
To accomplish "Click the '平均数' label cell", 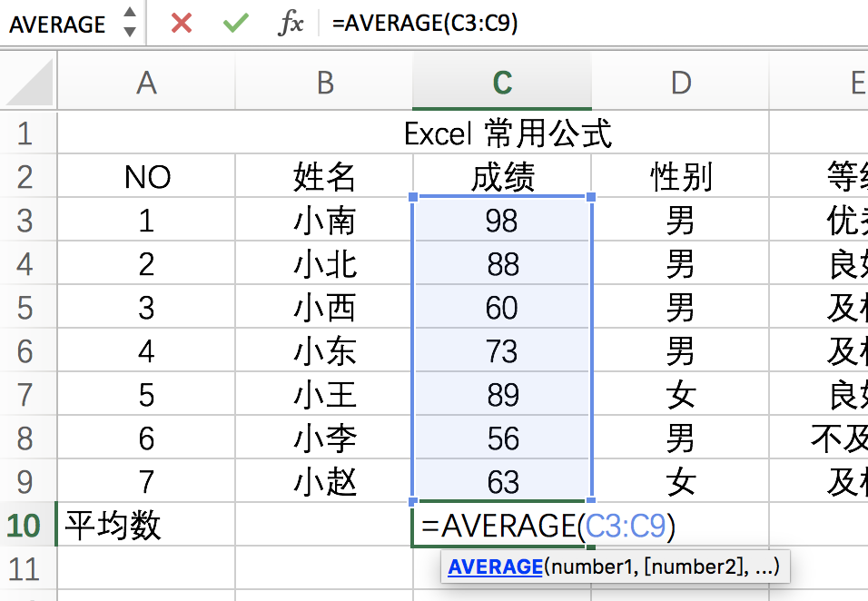I will [147, 525].
